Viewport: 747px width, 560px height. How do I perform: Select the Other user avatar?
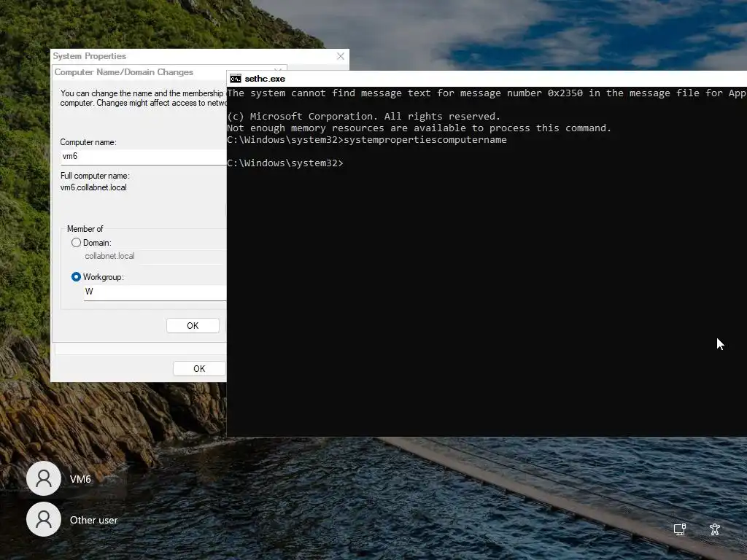tap(44, 519)
